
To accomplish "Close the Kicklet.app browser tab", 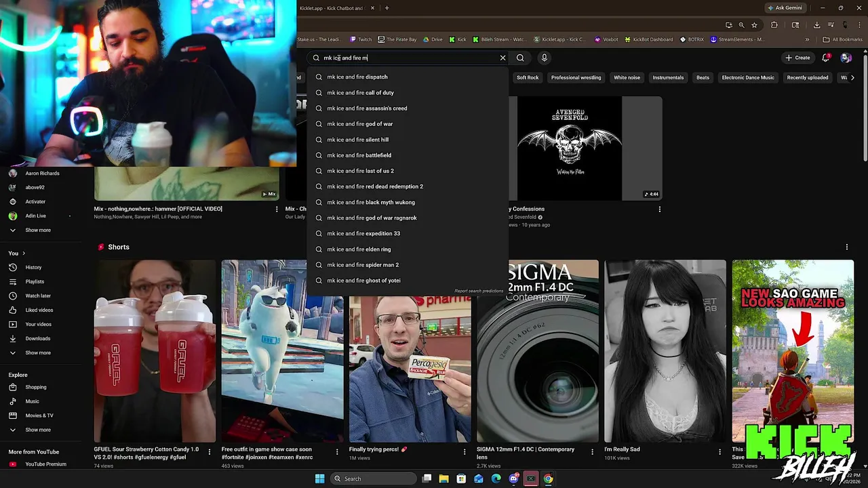I will click(372, 8).
